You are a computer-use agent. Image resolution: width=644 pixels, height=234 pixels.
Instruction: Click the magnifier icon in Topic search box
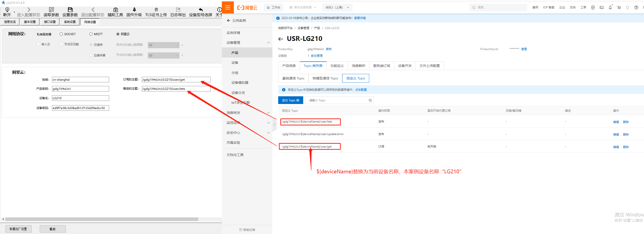click(370, 100)
